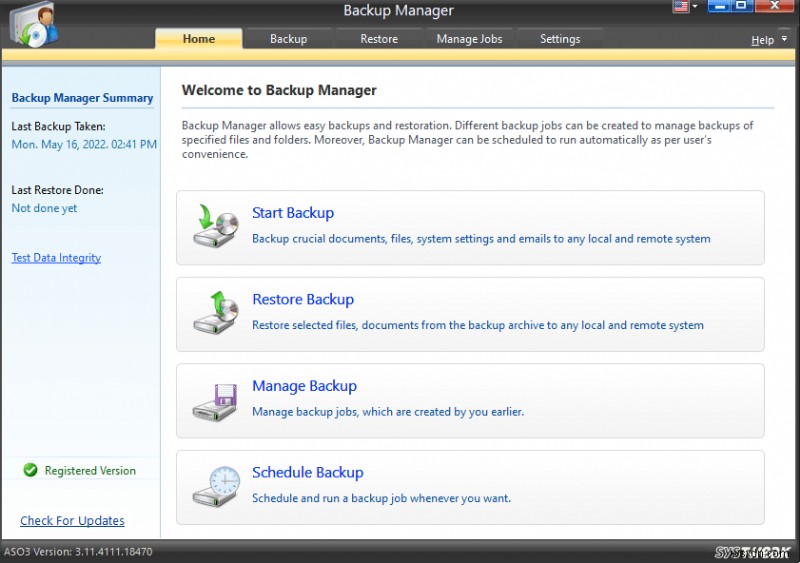This screenshot has height=563, width=800.
Task: Click the Registered Version label
Action: coord(90,471)
